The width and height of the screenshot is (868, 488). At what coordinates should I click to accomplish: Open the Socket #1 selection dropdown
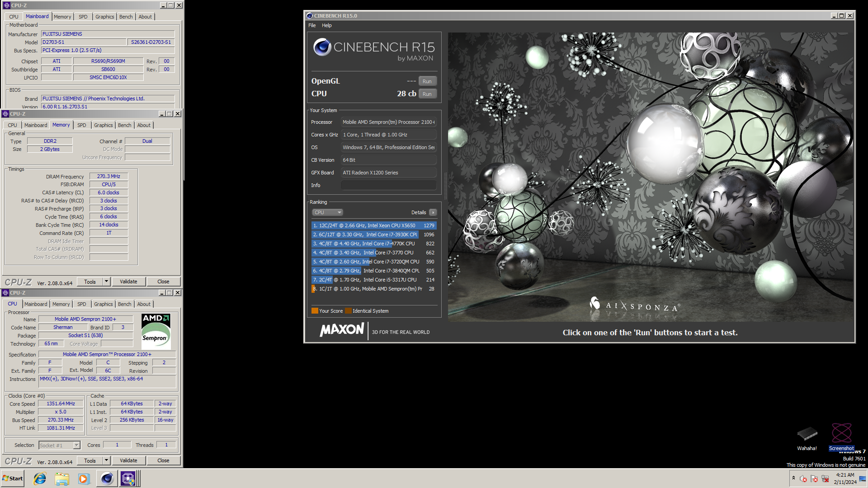(59, 446)
